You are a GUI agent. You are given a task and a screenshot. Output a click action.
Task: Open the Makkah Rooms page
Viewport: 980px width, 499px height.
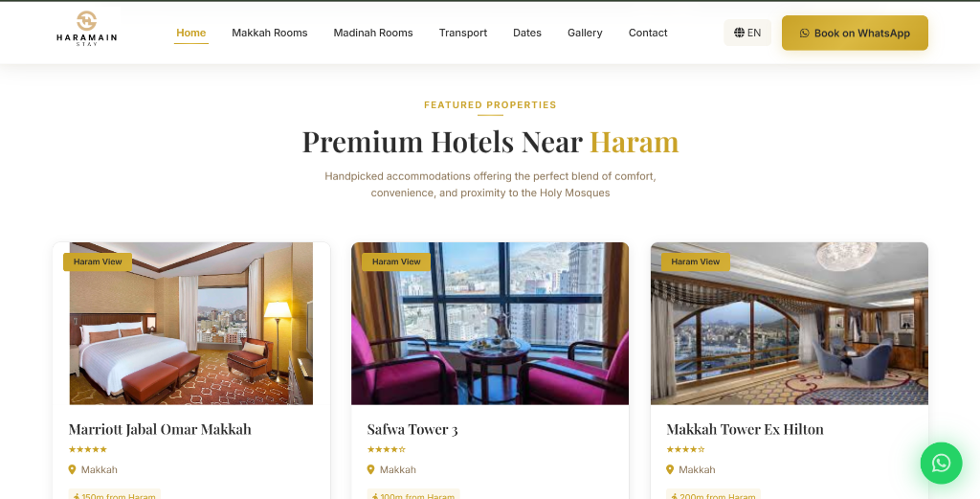click(269, 33)
